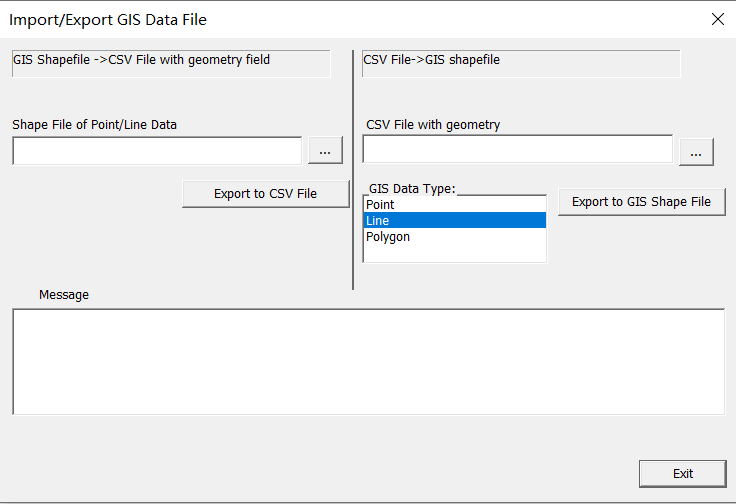Click the Shape File of Point/Line Data label
This screenshot has width=736, height=504.
pyautogui.click(x=94, y=124)
